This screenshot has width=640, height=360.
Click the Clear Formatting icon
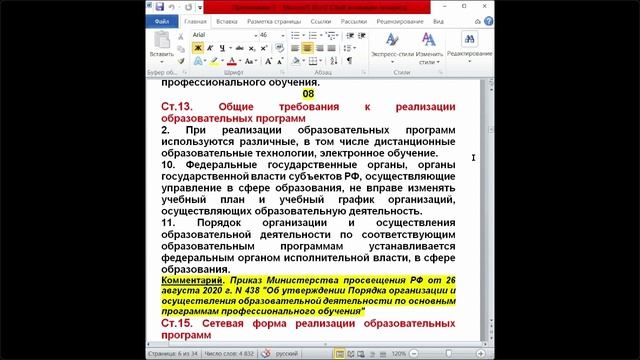[x=279, y=48]
